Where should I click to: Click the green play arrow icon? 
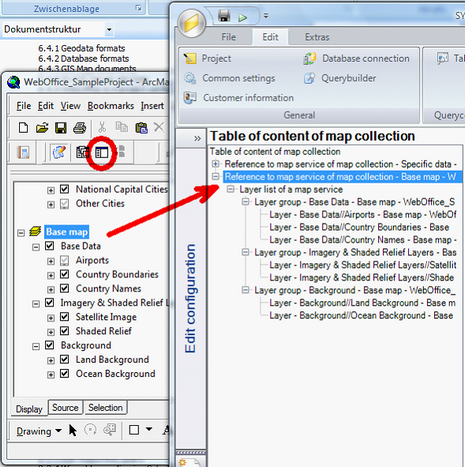pos(243,17)
